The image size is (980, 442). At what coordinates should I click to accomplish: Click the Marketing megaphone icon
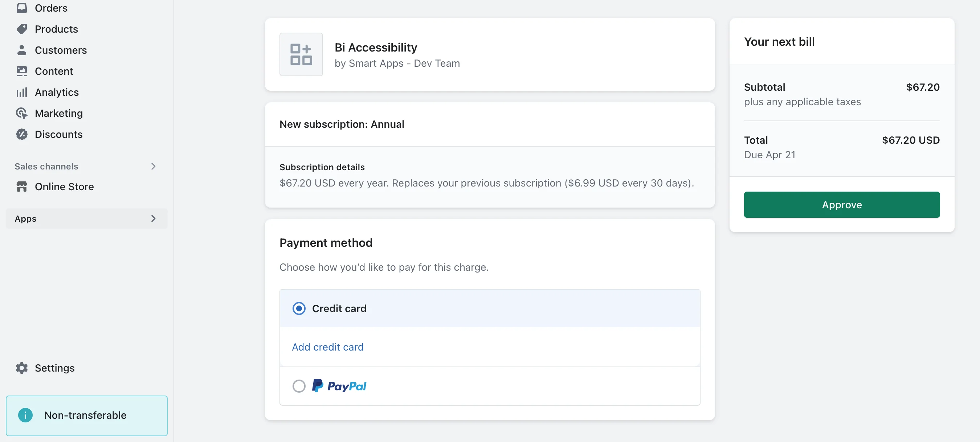(22, 113)
